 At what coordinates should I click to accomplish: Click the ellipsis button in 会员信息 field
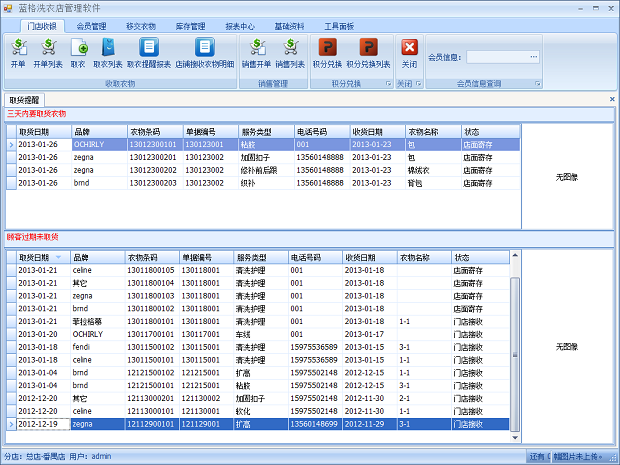[x=534, y=57]
